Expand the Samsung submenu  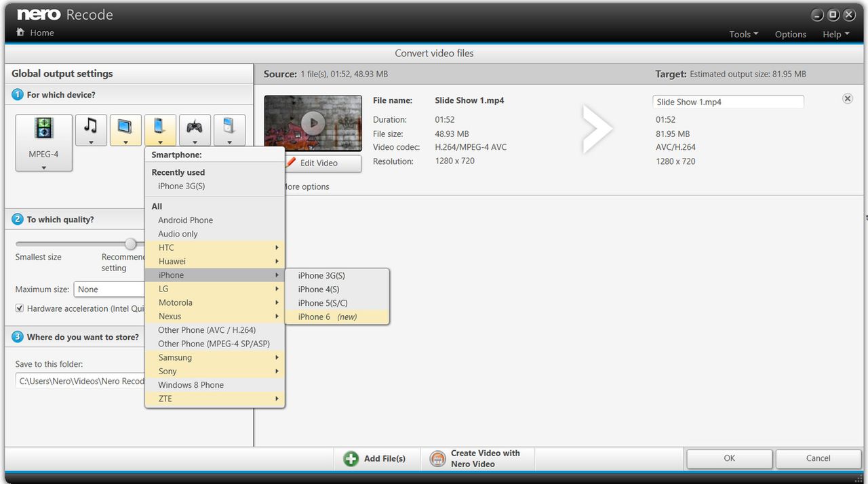coord(215,357)
